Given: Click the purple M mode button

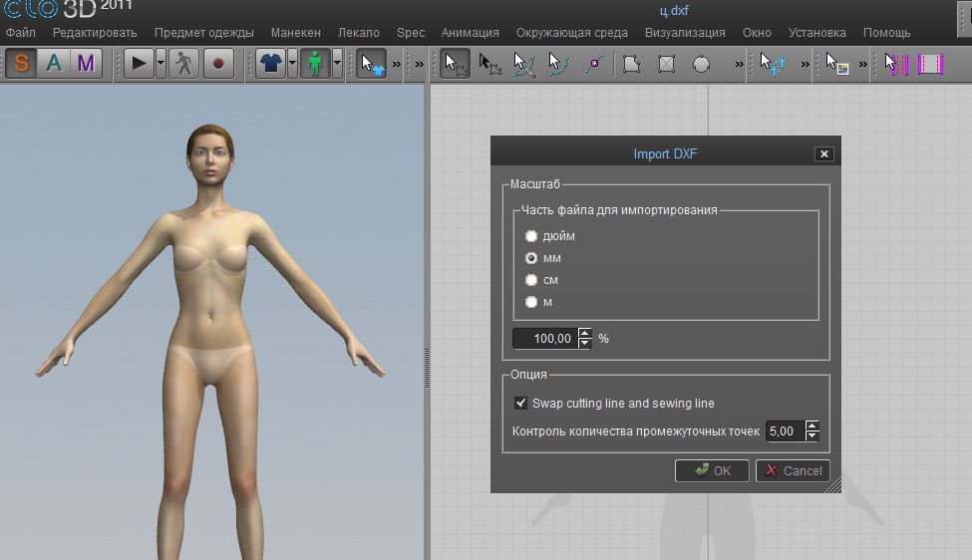Looking at the screenshot, I should pos(86,64).
